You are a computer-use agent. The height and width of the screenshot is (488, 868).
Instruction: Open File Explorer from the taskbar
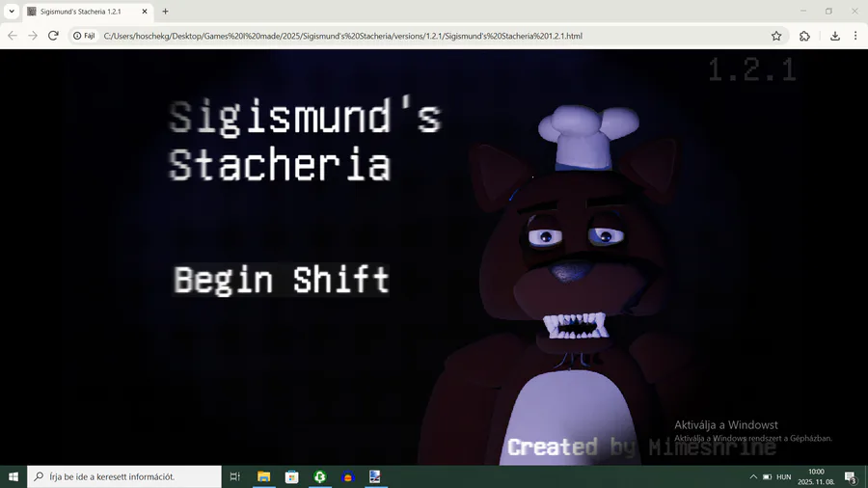pyautogui.click(x=263, y=476)
